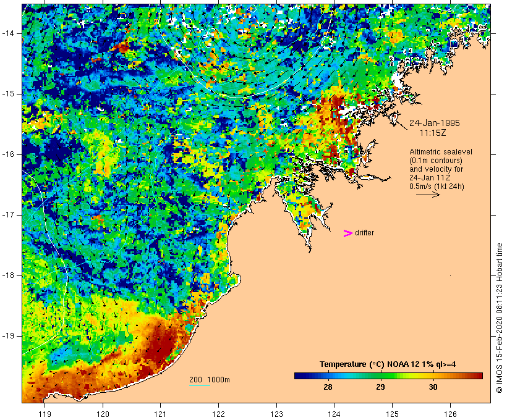This screenshot has width=507, height=420.
Task: Click the magenta drifter marker symbol
Action: click(347, 233)
